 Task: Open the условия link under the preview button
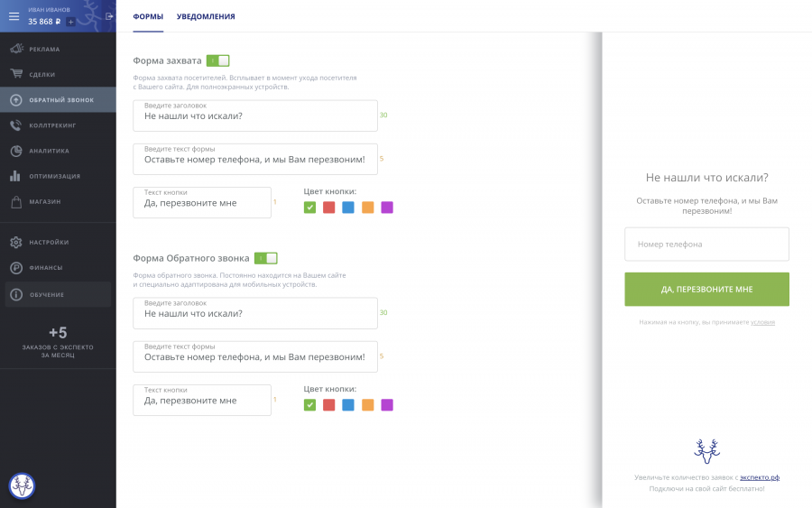tap(762, 322)
